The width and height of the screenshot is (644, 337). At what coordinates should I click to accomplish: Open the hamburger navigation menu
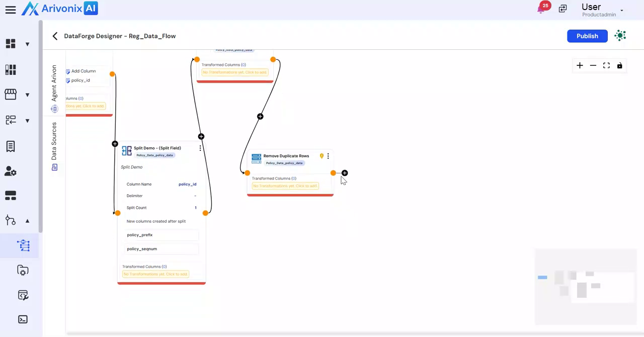pyautogui.click(x=11, y=10)
